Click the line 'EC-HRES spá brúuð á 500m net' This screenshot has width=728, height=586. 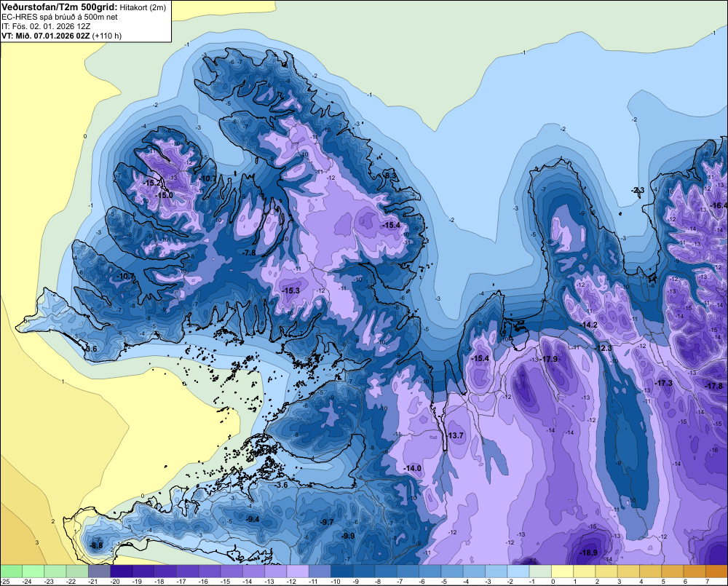click(x=60, y=17)
